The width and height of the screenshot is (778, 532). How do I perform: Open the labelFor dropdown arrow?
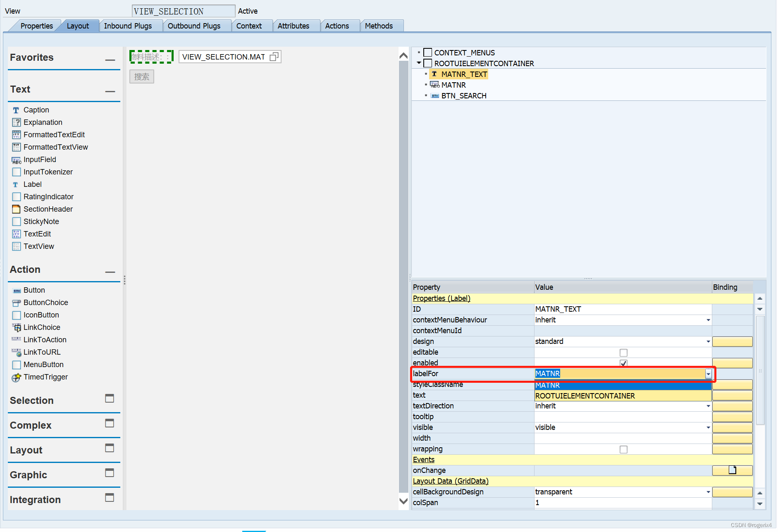click(x=708, y=374)
